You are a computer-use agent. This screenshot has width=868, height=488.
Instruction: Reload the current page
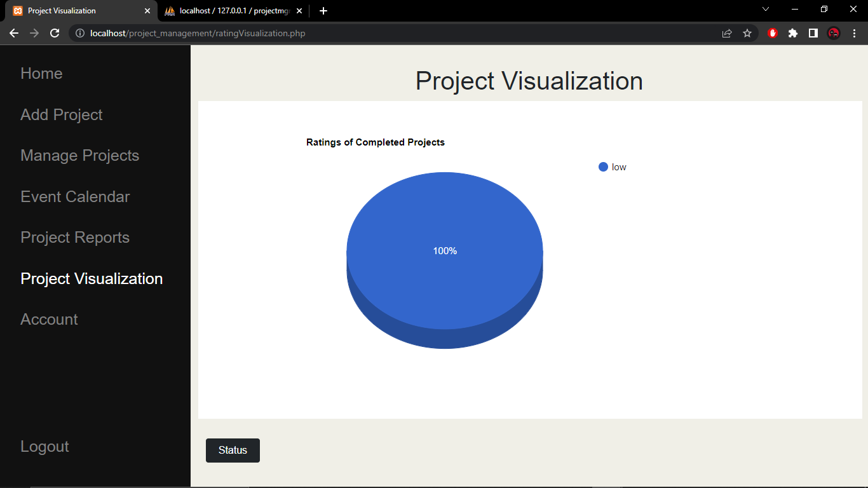[x=54, y=33]
